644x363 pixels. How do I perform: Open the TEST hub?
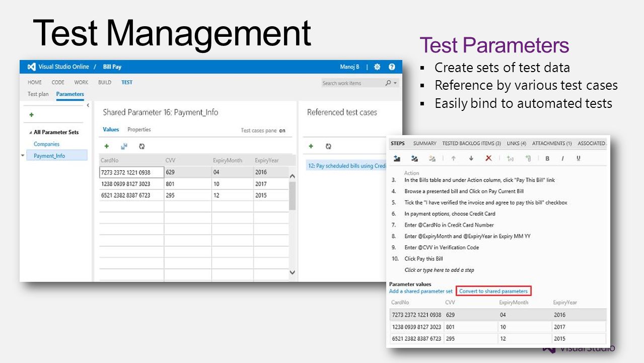127,82
